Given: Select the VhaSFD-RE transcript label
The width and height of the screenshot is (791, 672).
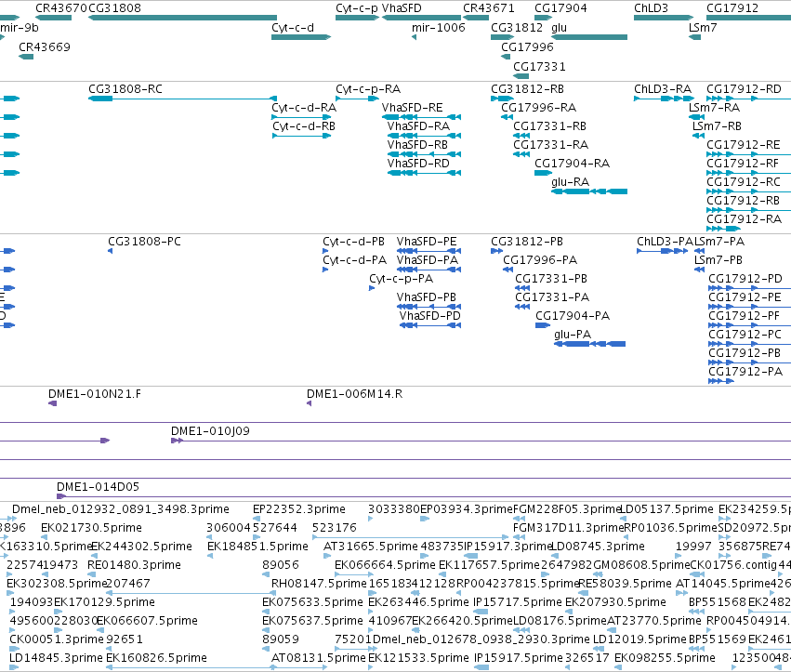Looking at the screenshot, I should pos(412,108).
